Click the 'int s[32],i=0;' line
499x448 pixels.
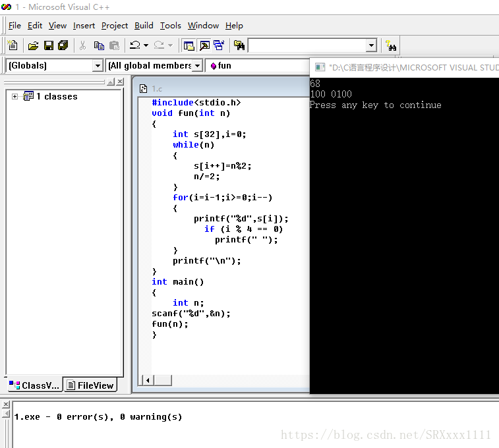(209, 134)
